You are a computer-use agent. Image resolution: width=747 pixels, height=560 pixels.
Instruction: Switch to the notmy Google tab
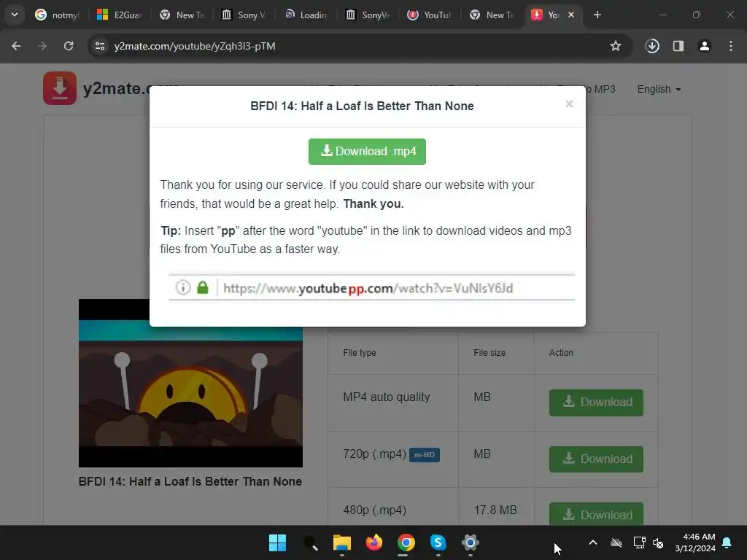point(57,15)
